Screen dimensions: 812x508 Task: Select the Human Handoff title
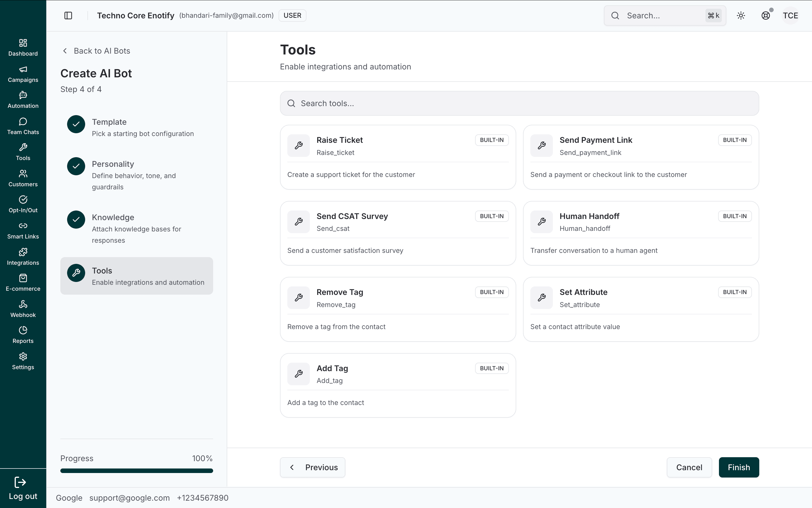pyautogui.click(x=589, y=216)
